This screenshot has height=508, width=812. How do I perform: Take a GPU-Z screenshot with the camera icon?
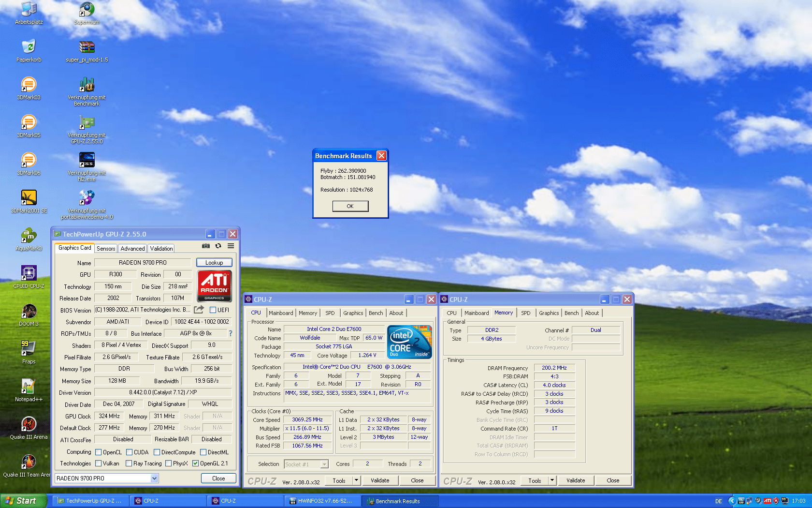click(x=206, y=246)
